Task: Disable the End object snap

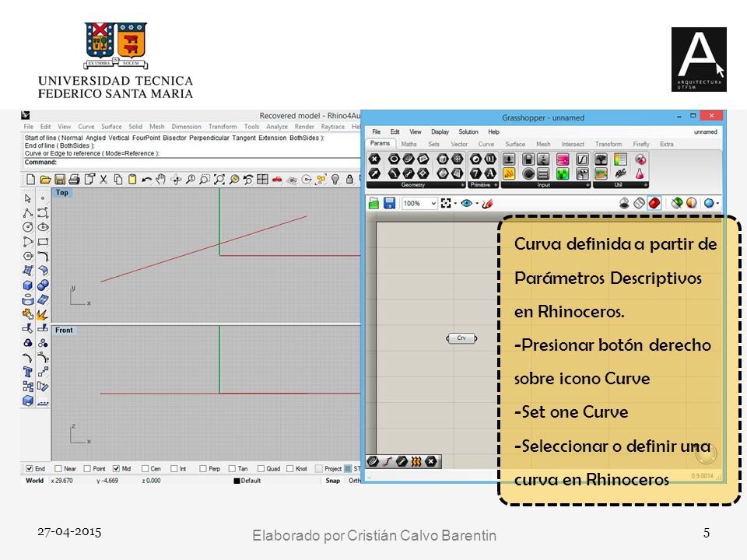Action: point(30,468)
